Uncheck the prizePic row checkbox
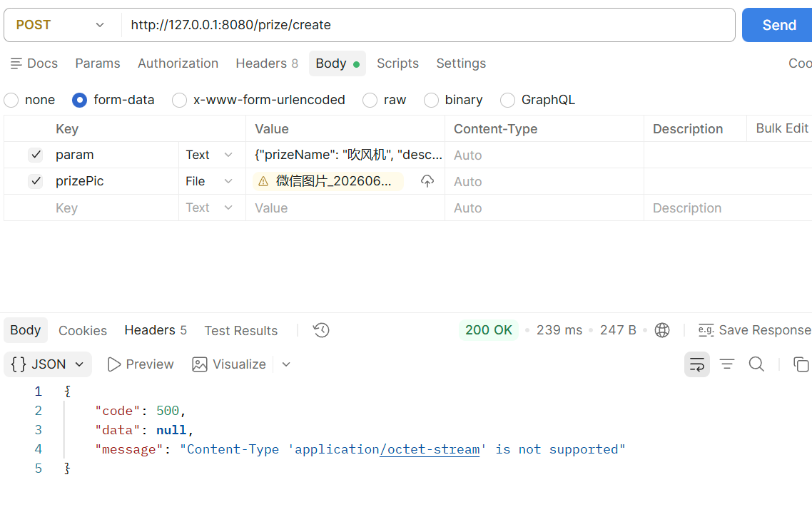The height and width of the screenshot is (507, 812). click(36, 181)
